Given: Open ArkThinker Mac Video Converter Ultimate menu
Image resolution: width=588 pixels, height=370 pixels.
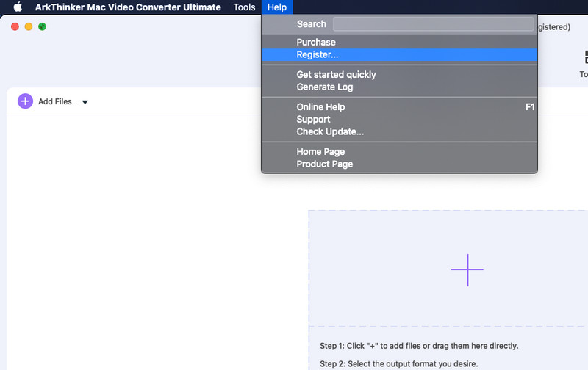Looking at the screenshot, I should (128, 7).
